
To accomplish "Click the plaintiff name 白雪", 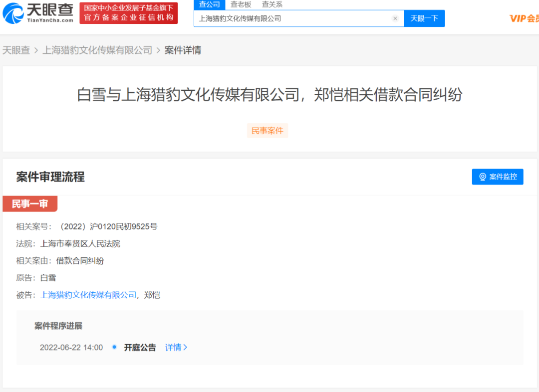I will point(48,278).
